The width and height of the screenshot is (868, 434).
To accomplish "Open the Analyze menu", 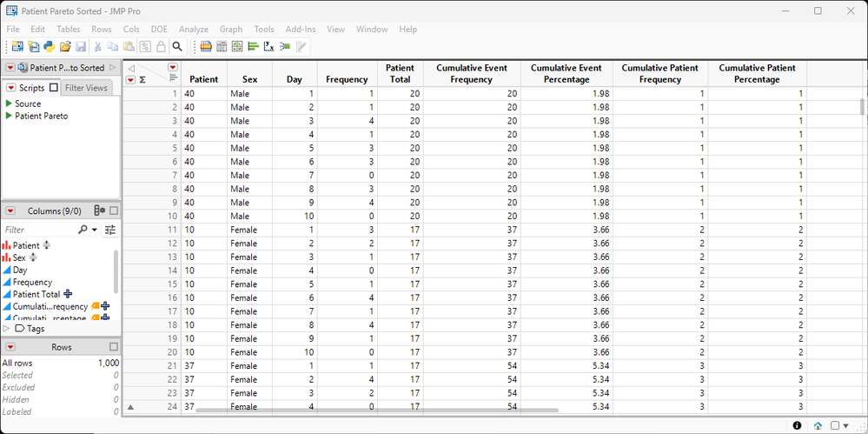I will pos(193,29).
